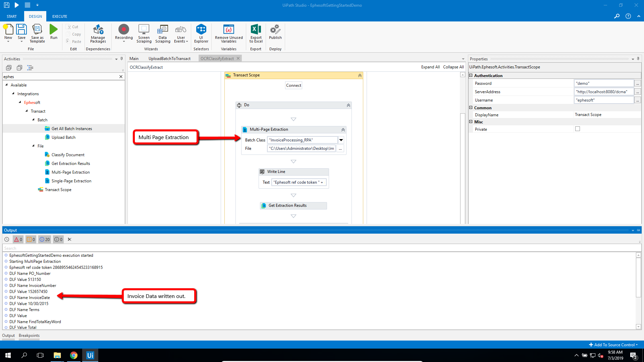Switch to the EXECUTE ribbon tab

point(60,16)
